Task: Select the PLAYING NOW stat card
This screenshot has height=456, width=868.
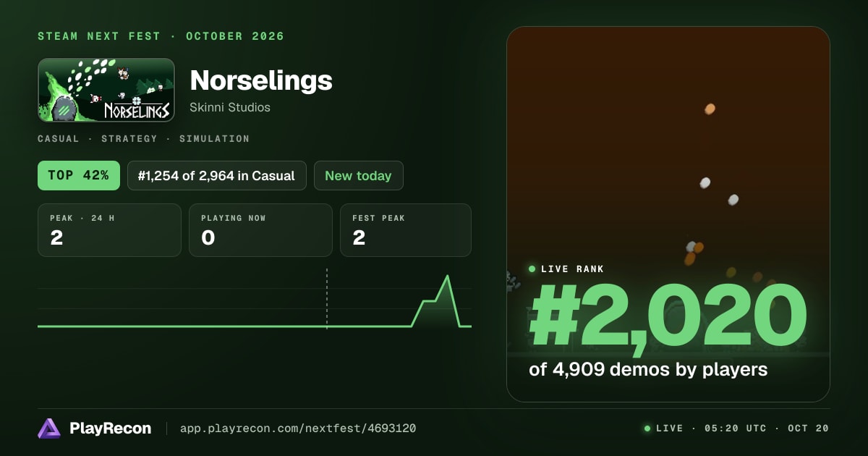Action: pyautogui.click(x=260, y=230)
